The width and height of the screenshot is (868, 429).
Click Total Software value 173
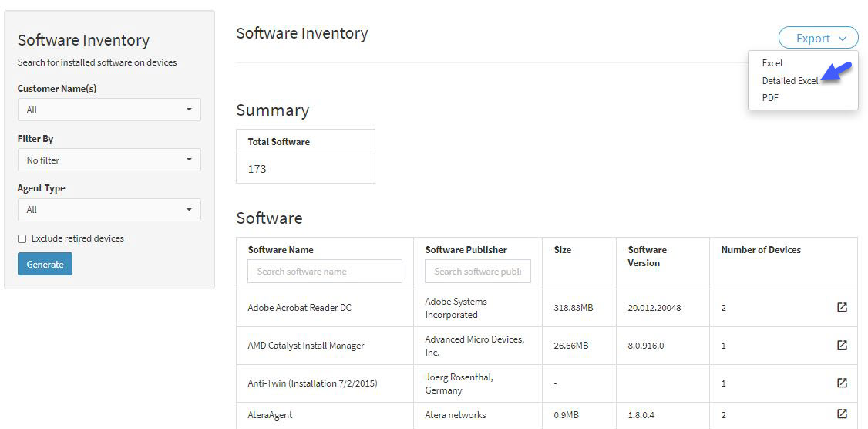pos(257,169)
